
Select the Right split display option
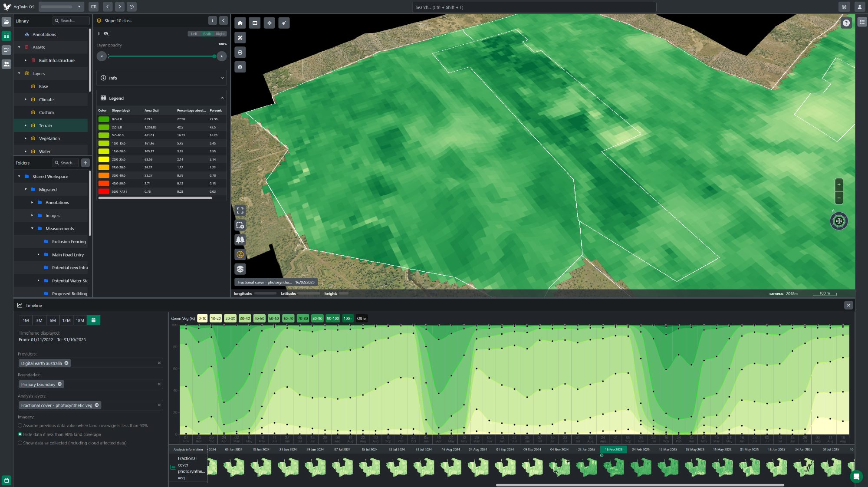click(220, 34)
